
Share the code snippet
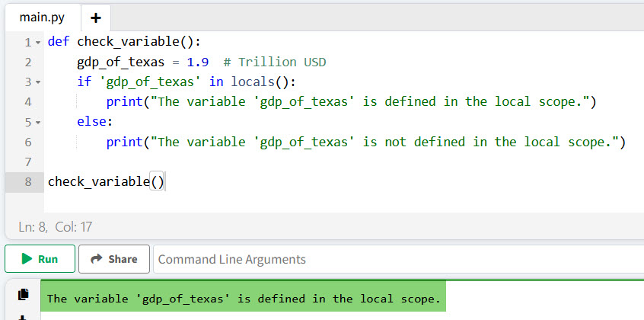point(114,259)
